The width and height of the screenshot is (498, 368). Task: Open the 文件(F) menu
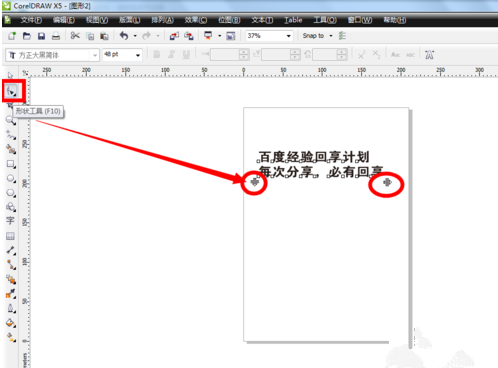coord(31,20)
